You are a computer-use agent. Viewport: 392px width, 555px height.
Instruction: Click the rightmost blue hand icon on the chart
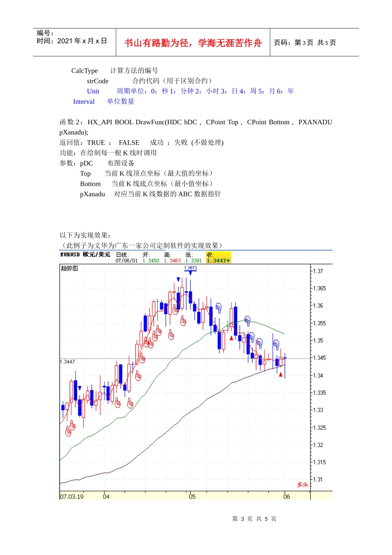pyautogui.click(x=276, y=344)
